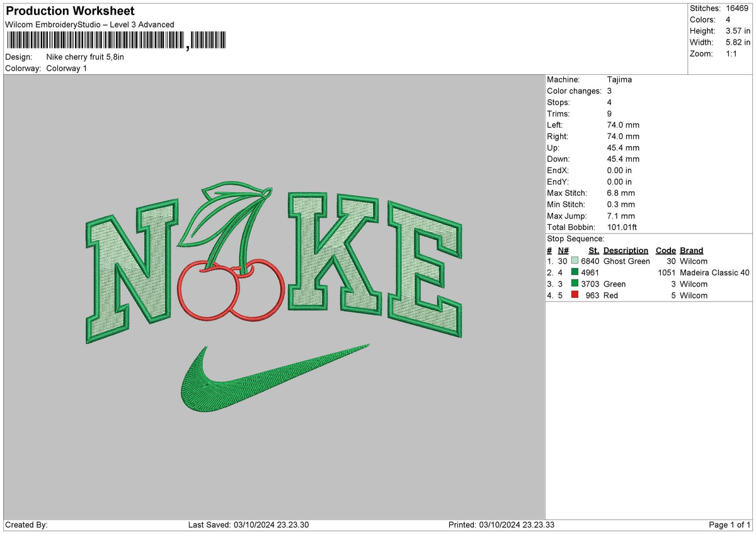The width and height of the screenshot is (756, 534).
Task: Click the Production Worksheet title
Action: pos(69,11)
